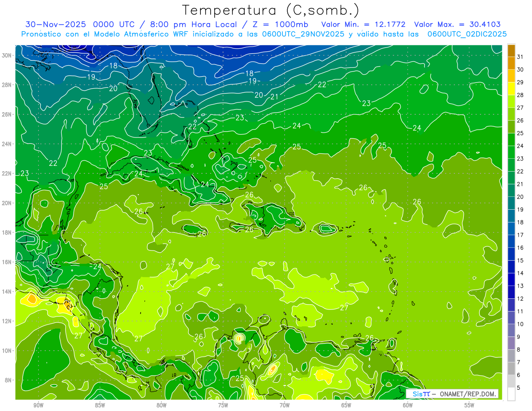532x411 pixels.
Task: Click the longitude label 75W
Action: 223,405
